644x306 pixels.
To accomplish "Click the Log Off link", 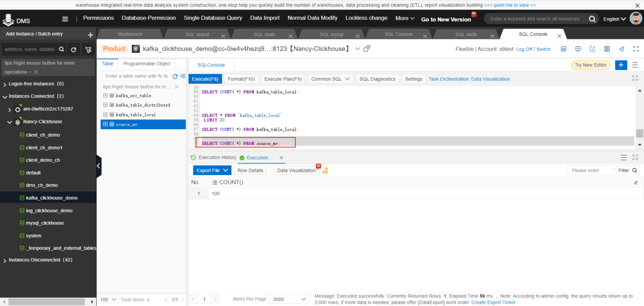I will 524,49.
